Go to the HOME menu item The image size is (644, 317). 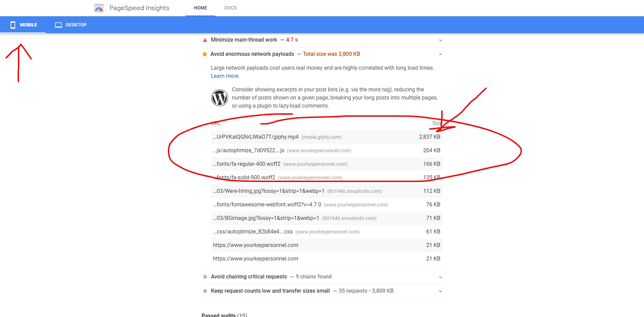tap(200, 8)
